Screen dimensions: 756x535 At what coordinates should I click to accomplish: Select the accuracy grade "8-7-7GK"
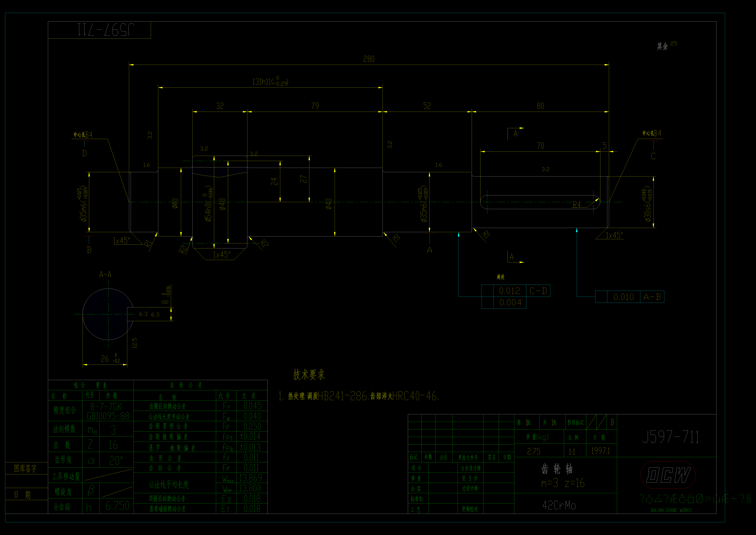point(106,406)
